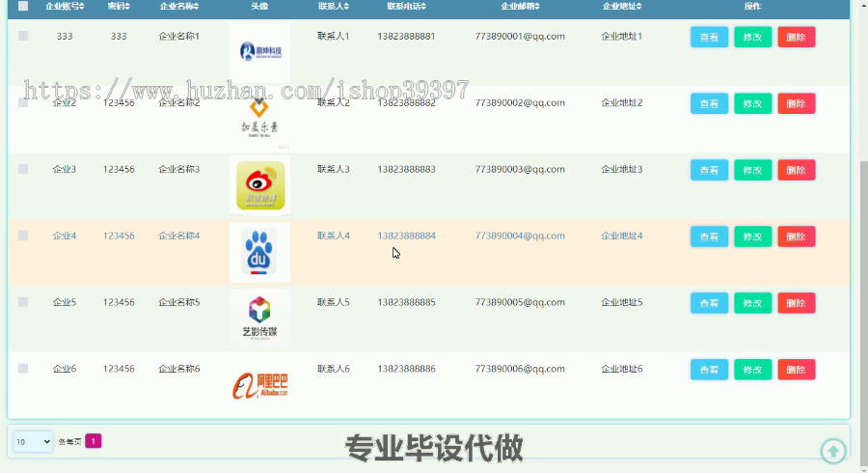Select email 773890004@qq.com
The width and height of the screenshot is (868, 473).
(x=520, y=236)
